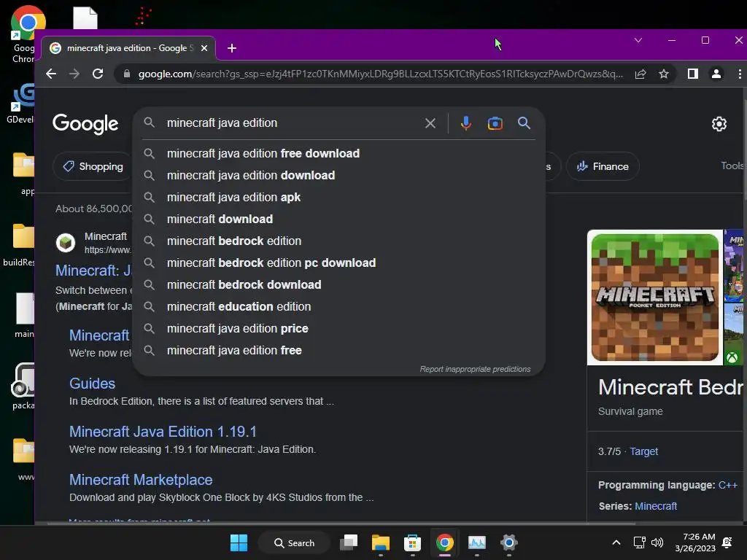Open the taskbar clock showing 7:26 AM
The height and width of the screenshot is (560, 747).
695,542
